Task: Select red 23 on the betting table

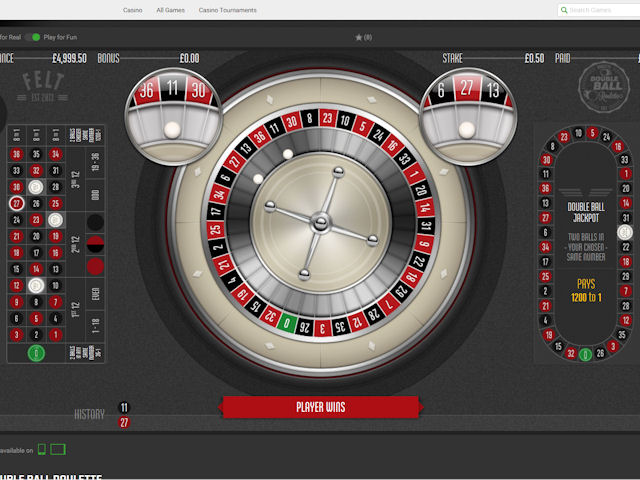Action: click(x=36, y=220)
